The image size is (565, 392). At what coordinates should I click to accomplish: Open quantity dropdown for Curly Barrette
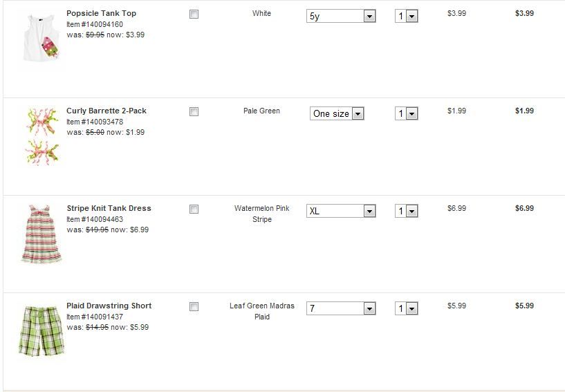tap(407, 113)
